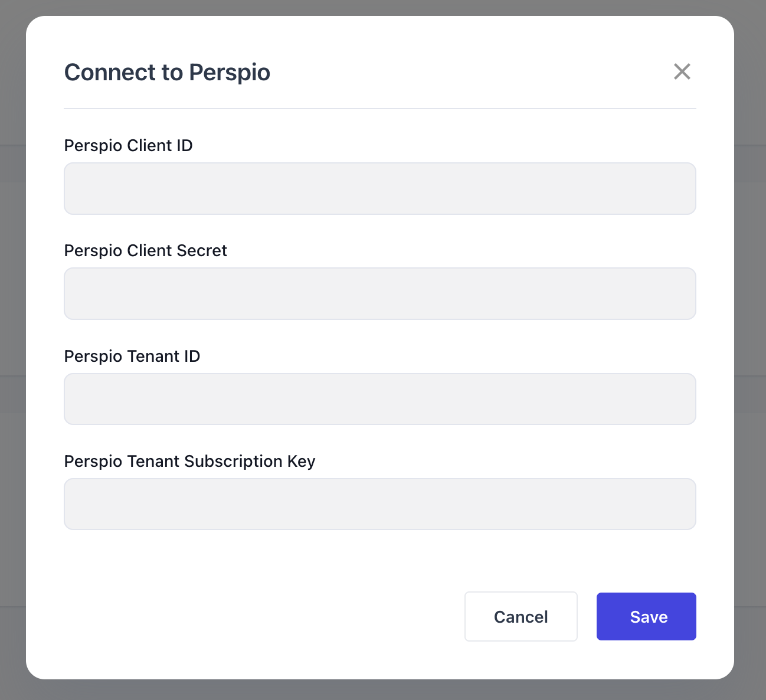Click the dimmed backdrop below the dialog
Image resolution: width=766 pixels, height=700 pixels.
click(382, 690)
